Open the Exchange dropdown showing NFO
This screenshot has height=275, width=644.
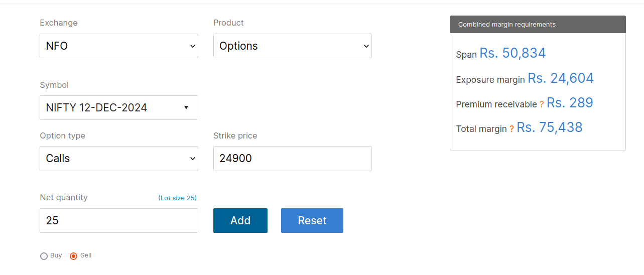pyautogui.click(x=119, y=46)
